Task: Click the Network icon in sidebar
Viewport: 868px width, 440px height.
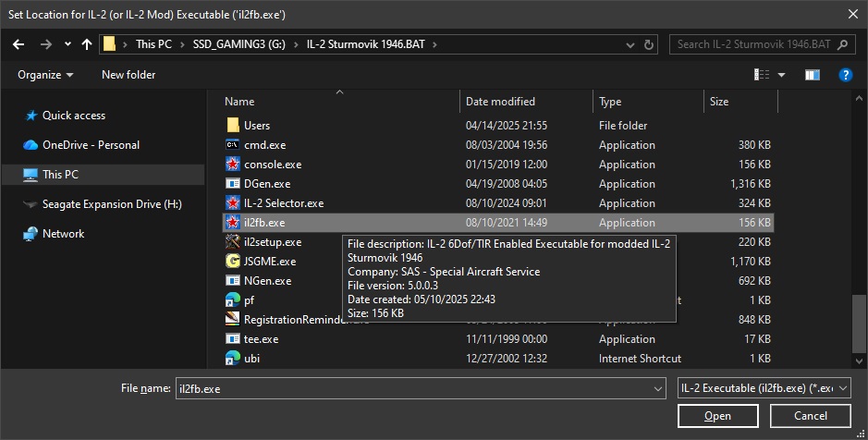Action: click(31, 234)
